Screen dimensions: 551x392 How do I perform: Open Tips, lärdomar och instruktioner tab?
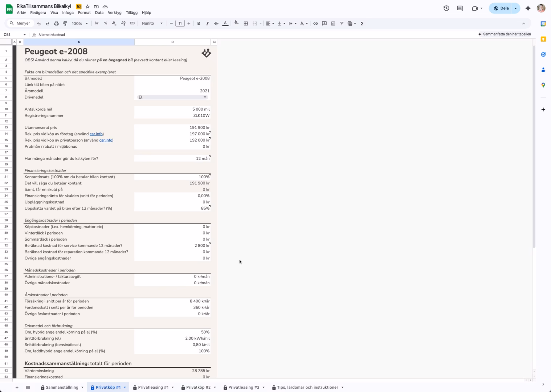pos(307,387)
